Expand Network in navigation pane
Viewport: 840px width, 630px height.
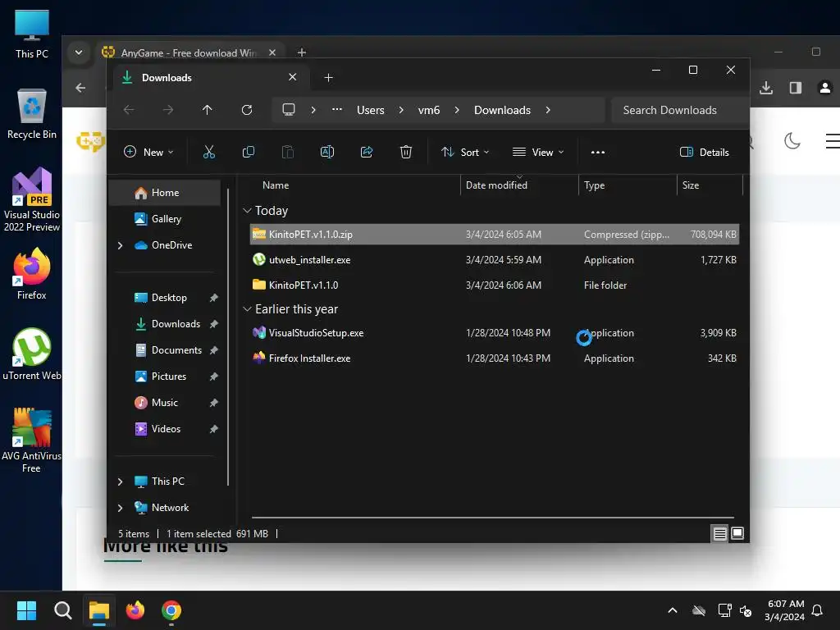click(x=120, y=508)
